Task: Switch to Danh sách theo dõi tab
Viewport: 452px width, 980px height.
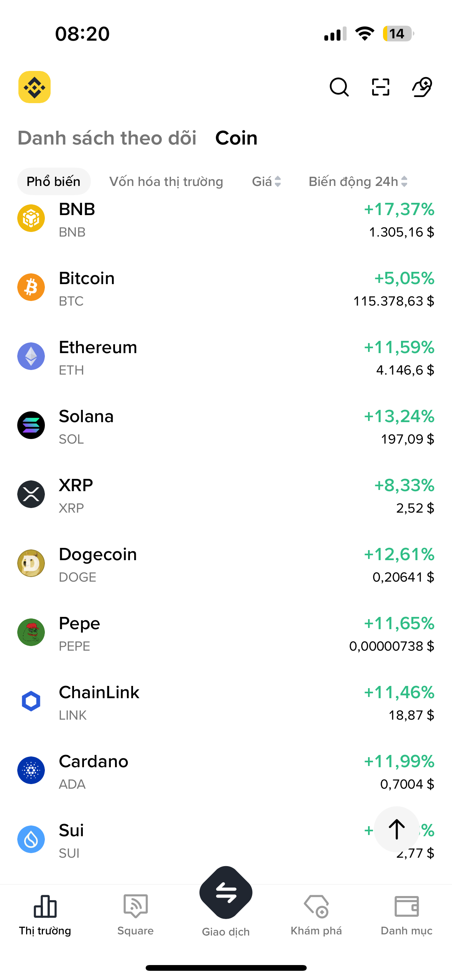Action: pyautogui.click(x=107, y=138)
